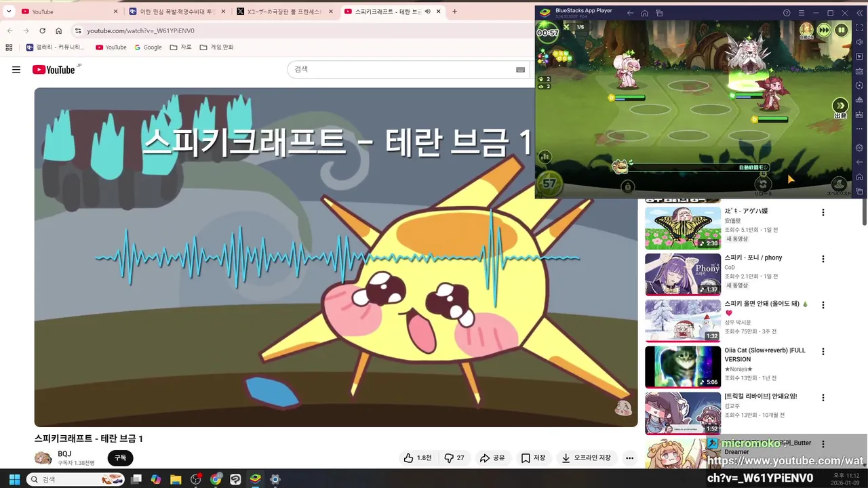Download with 오프라인 저장 button

(586, 458)
